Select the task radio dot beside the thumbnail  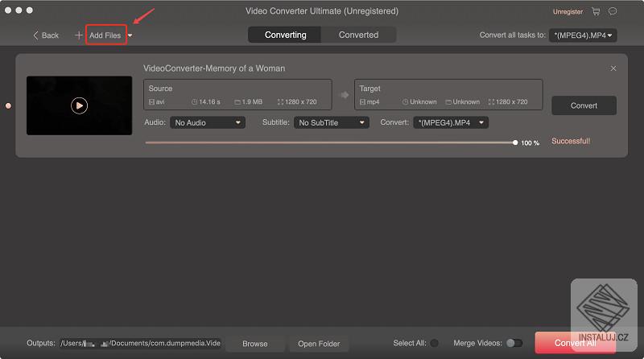pyautogui.click(x=8, y=106)
